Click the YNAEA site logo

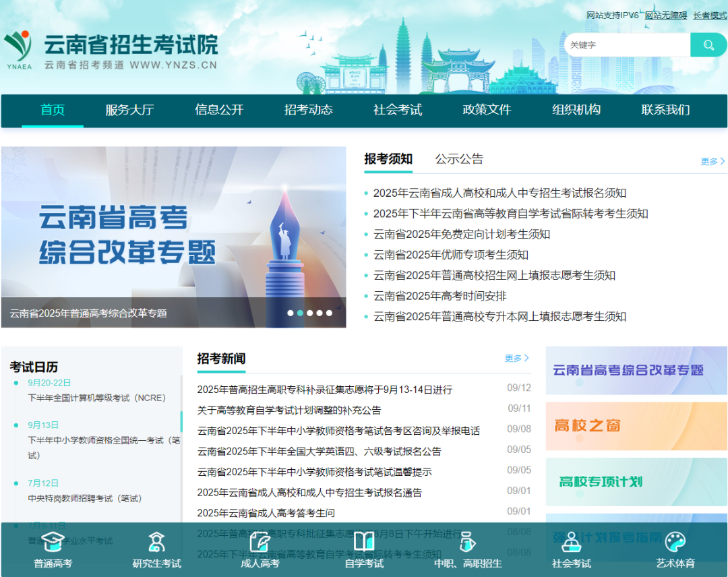[19, 50]
